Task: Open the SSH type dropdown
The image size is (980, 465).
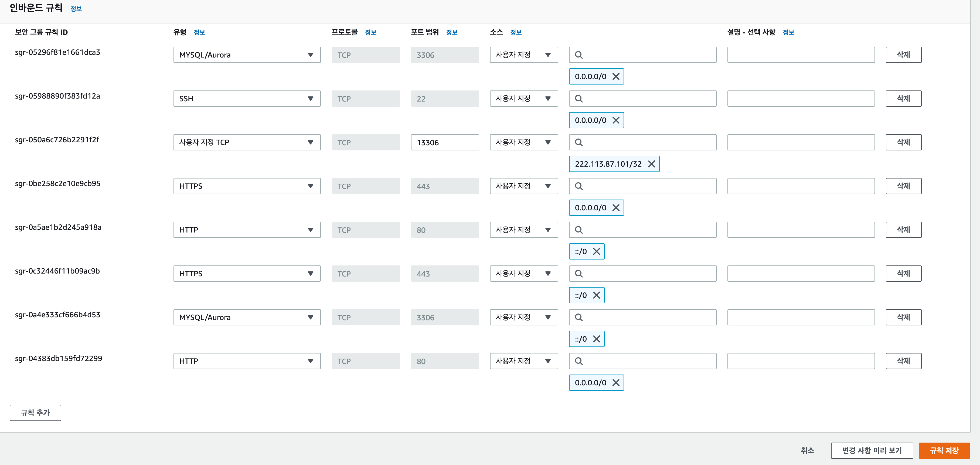Action: click(247, 99)
